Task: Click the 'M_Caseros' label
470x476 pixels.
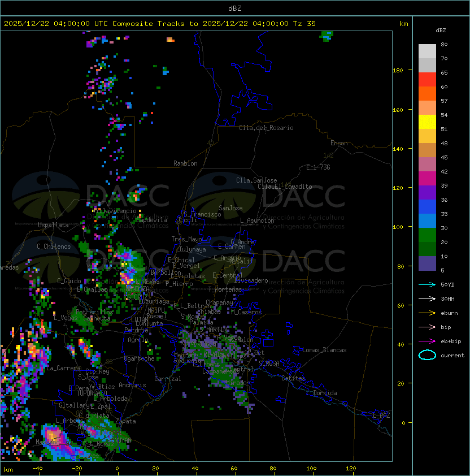Action: pyautogui.click(x=246, y=312)
